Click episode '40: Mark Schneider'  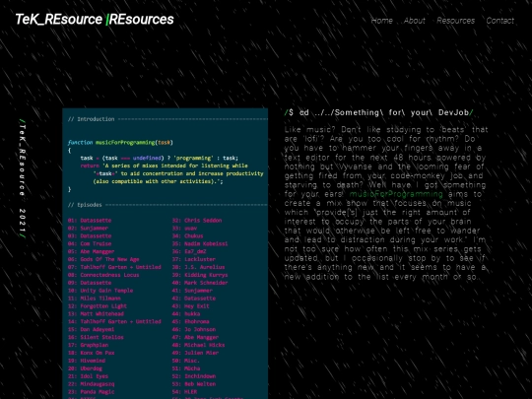point(200,283)
